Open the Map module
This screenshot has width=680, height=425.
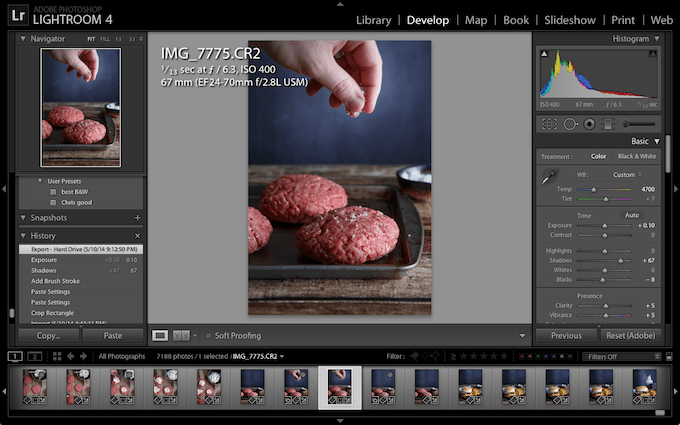476,20
